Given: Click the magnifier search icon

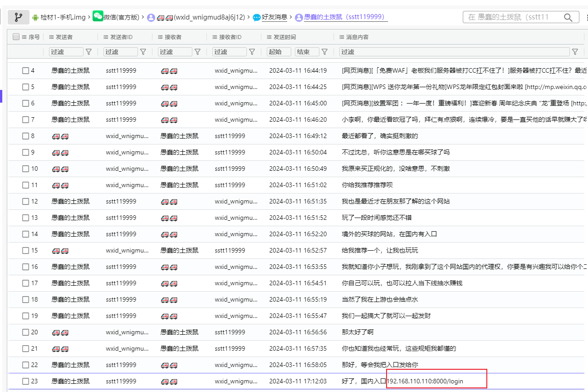Looking at the screenshot, I should pos(568,17).
